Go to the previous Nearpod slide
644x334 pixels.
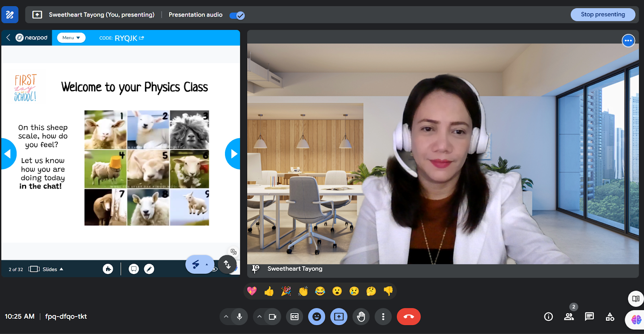8,154
